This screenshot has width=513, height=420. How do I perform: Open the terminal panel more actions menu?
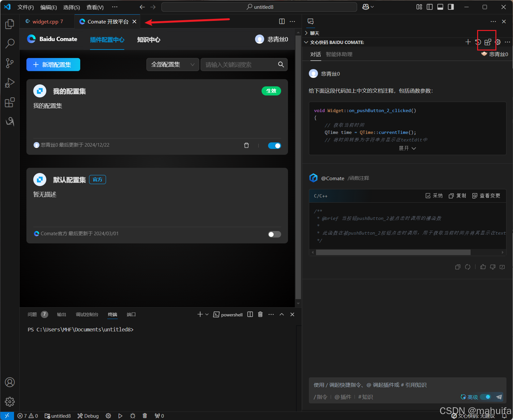(271, 314)
